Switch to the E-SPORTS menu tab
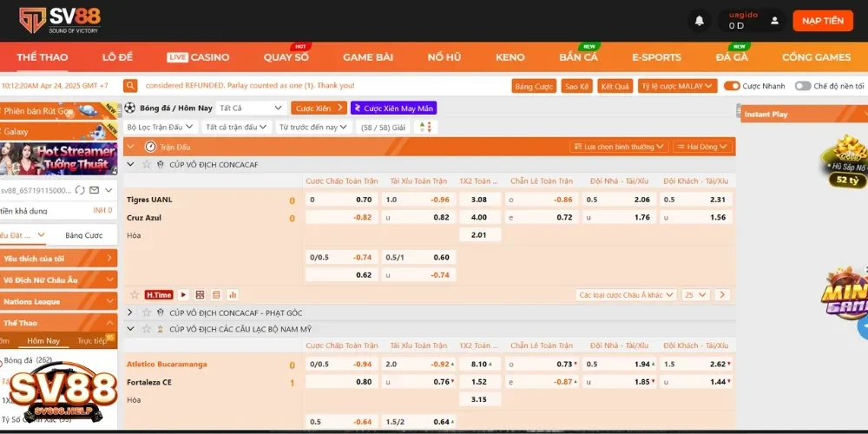This screenshot has height=434, width=868. [656, 57]
